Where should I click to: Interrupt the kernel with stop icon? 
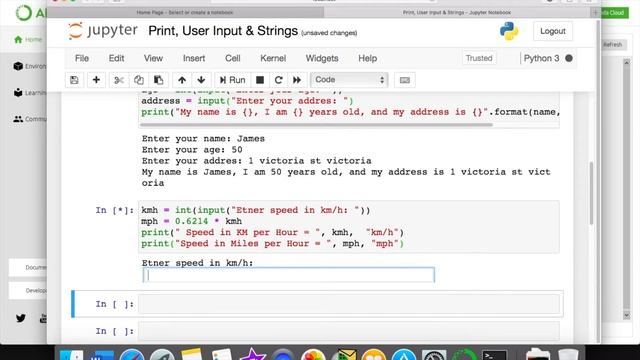click(x=260, y=80)
